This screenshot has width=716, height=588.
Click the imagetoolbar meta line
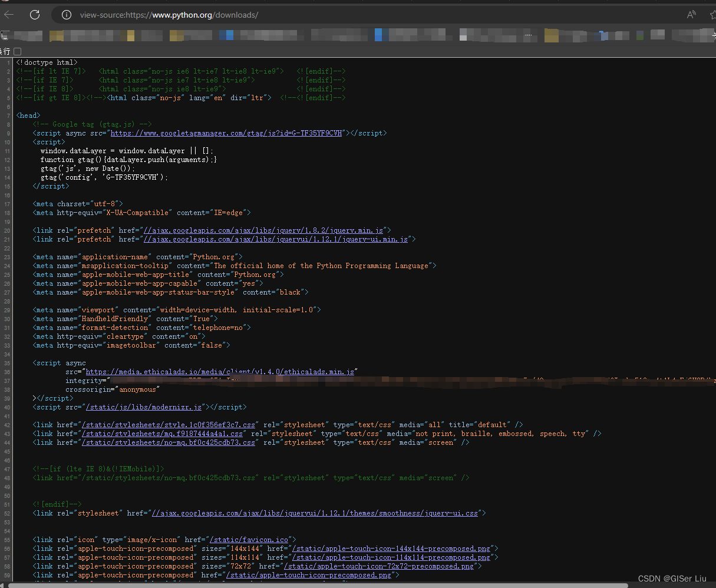[131, 345]
